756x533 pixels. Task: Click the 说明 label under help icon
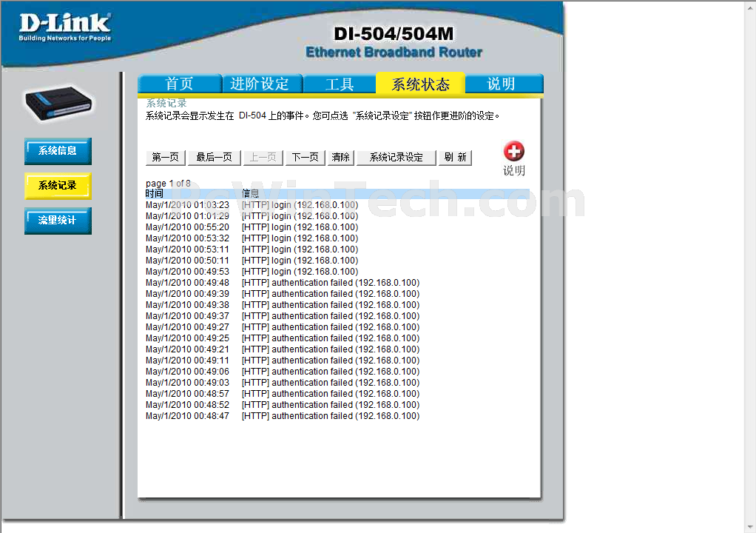tap(514, 171)
